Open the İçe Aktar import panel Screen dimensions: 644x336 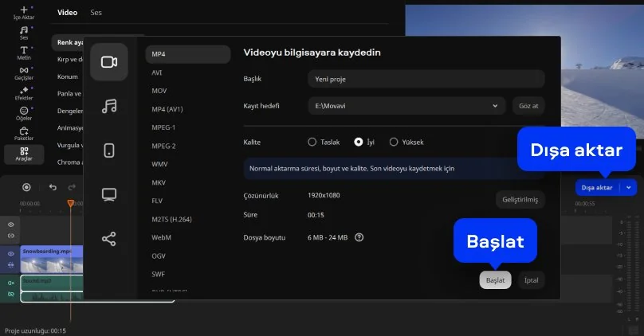pos(24,12)
